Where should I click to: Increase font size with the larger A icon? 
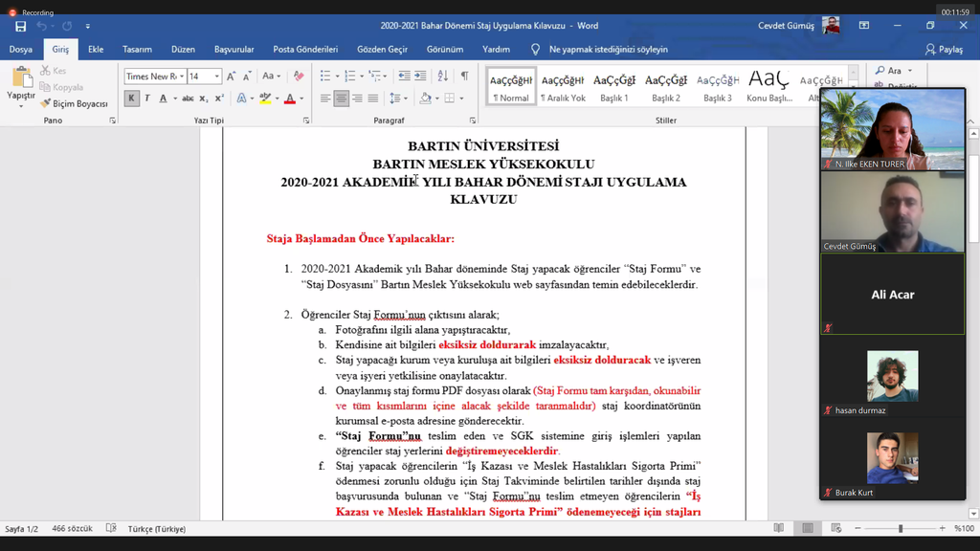pos(232,77)
